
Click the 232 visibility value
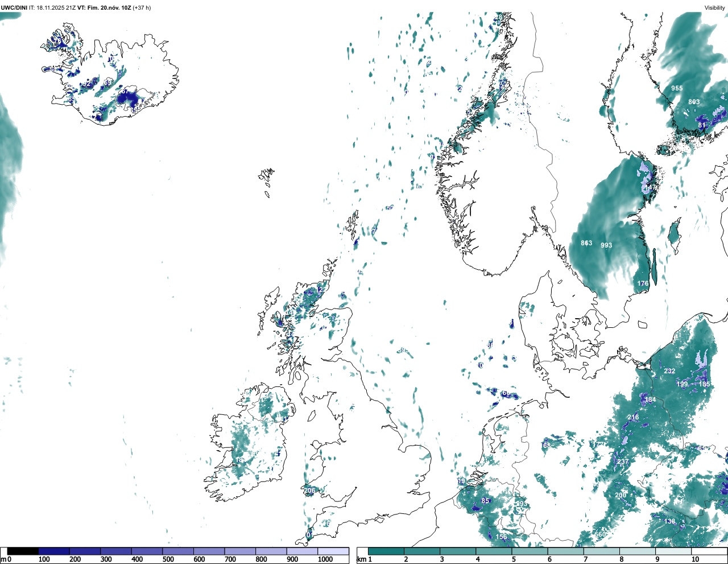(x=669, y=371)
